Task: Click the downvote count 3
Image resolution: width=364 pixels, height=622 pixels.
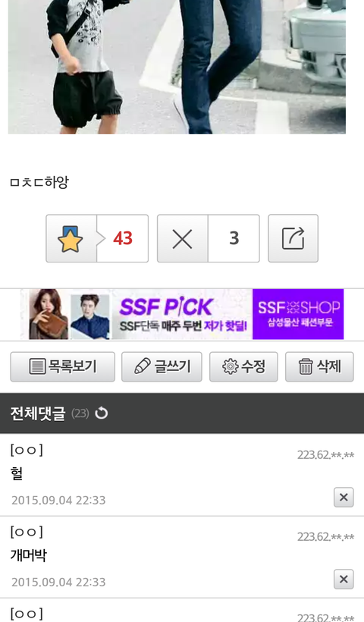Action: click(234, 238)
